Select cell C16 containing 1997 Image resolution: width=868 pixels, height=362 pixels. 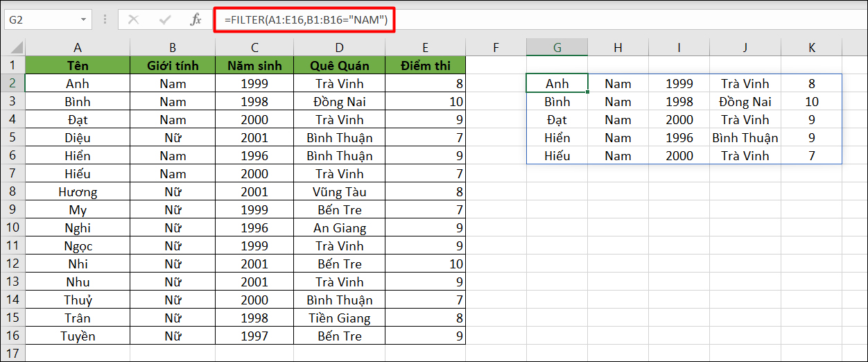coord(254,336)
